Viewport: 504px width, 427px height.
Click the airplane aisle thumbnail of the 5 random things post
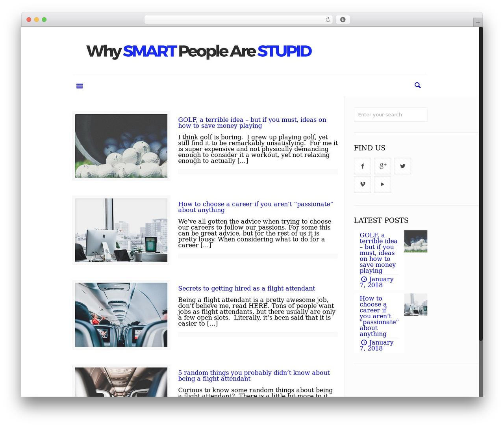tap(121, 382)
